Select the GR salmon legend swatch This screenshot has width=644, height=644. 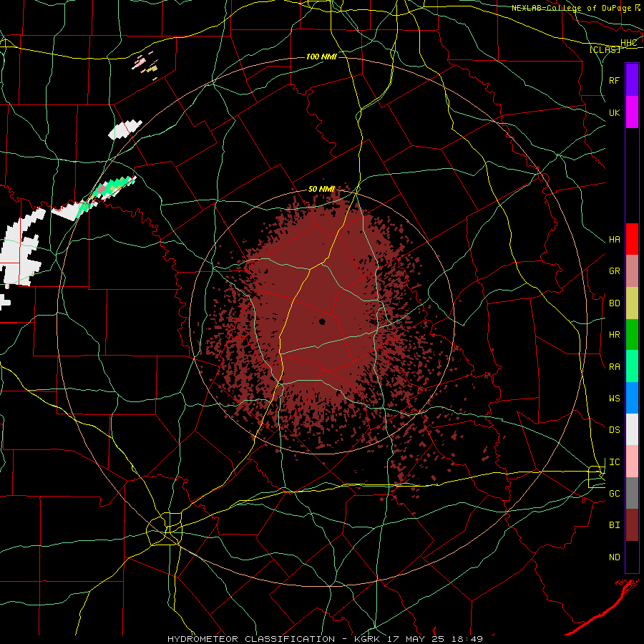632,271
